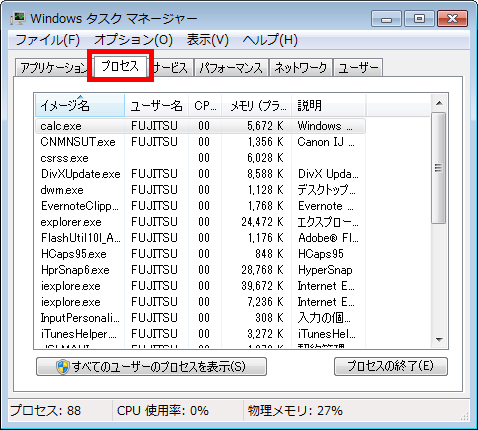Click the process list scrollbar thumb
This screenshot has width=478, height=430.
pyautogui.click(x=439, y=168)
